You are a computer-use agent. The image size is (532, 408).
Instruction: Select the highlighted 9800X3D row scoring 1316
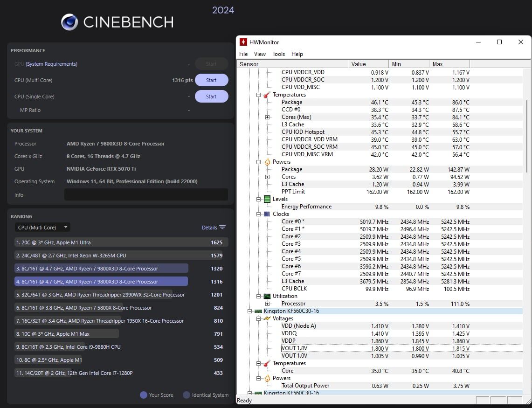(x=121, y=282)
